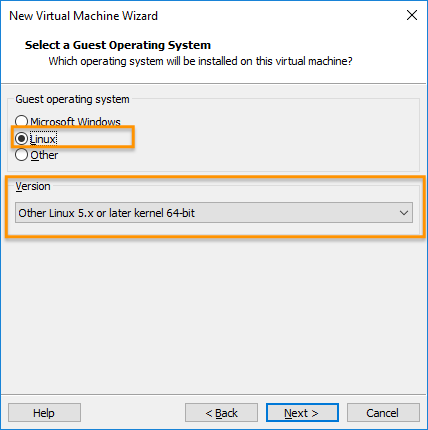Image resolution: width=428 pixels, height=430 pixels.
Task: Click the Other Linux 5.x kernel 64-bit text
Action: 106,213
